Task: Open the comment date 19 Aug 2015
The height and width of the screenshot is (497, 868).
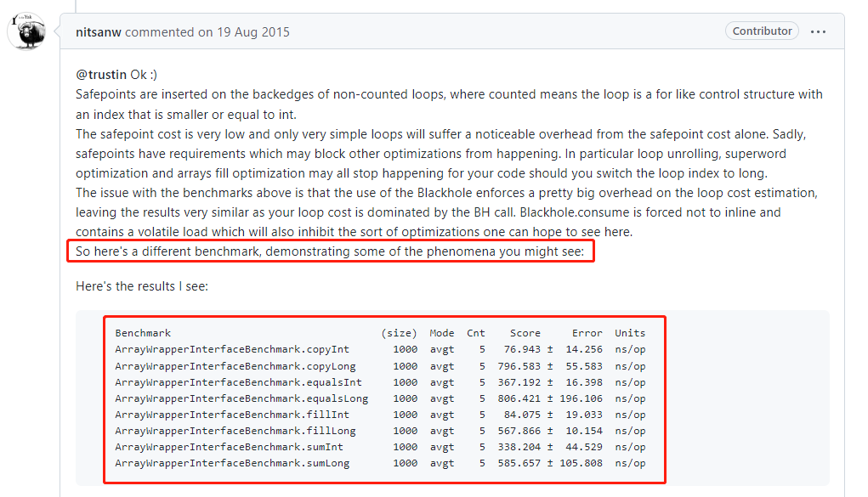Action: [x=253, y=32]
